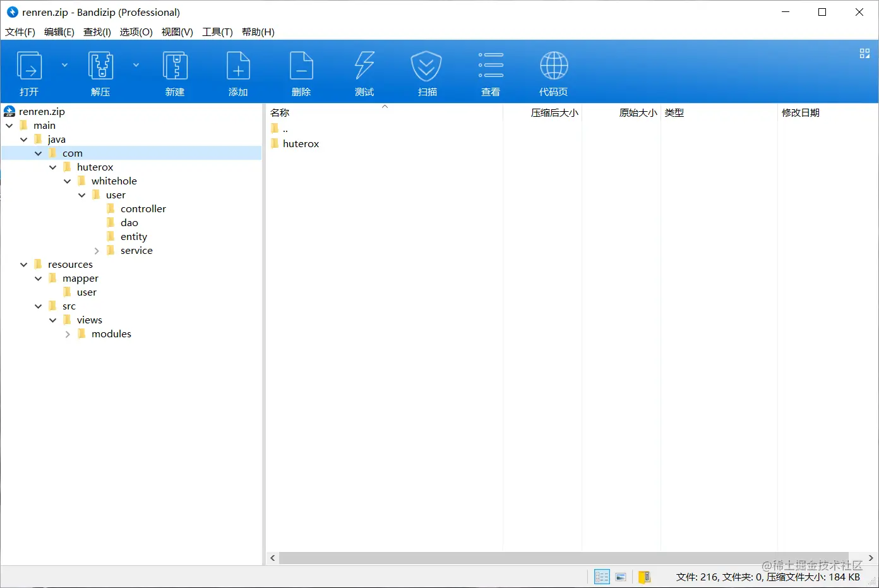Click the Add files (添加) icon

238,66
